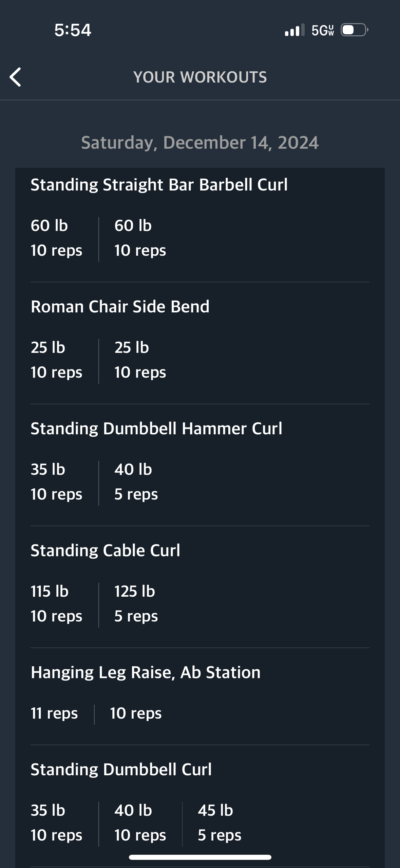This screenshot has height=868, width=400.
Task: Open Standing Dumbbell Hammer Curl exercise
Action: point(156,429)
